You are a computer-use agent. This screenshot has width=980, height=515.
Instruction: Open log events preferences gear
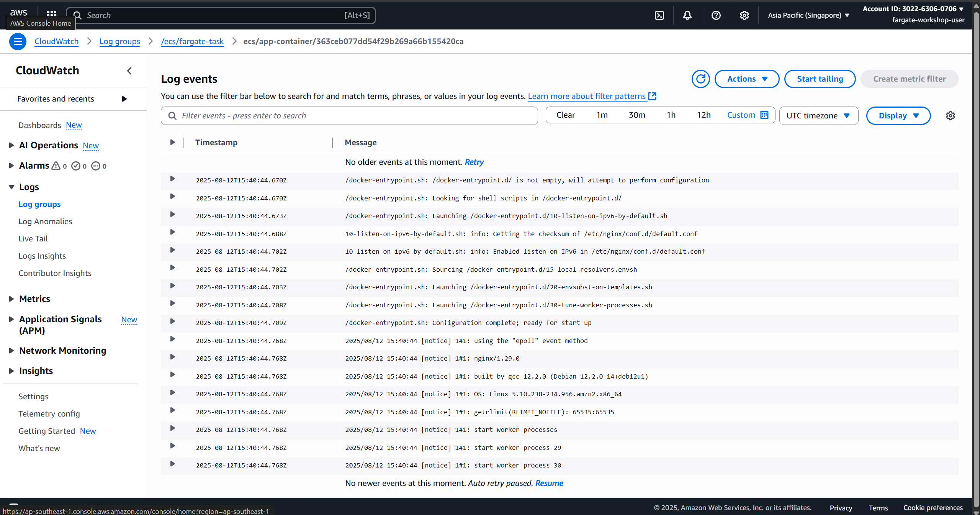(x=950, y=116)
